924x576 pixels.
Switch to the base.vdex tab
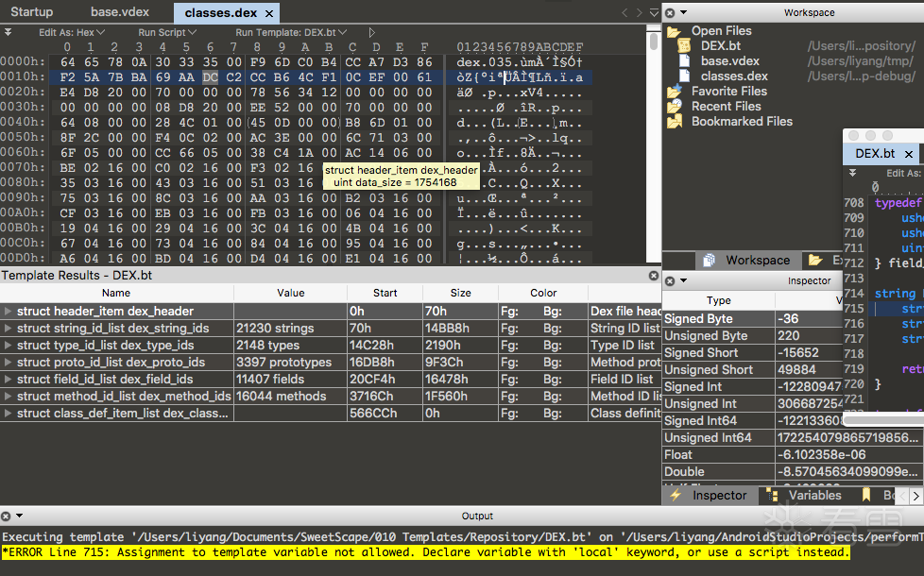pos(120,12)
